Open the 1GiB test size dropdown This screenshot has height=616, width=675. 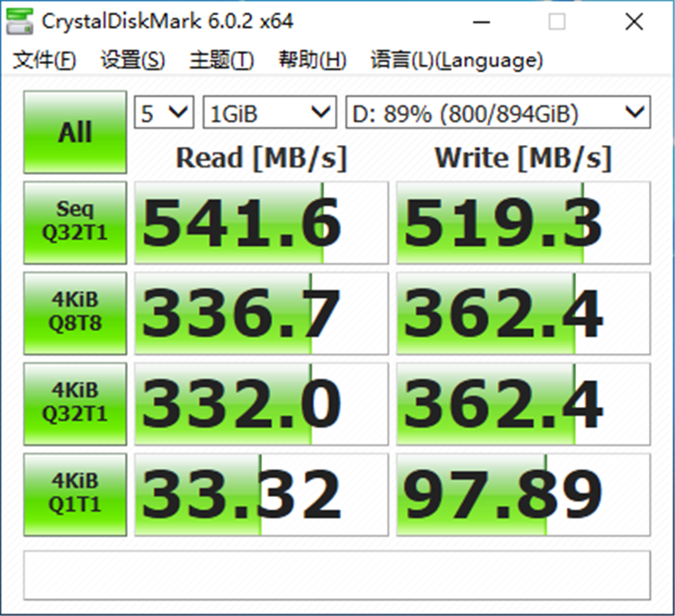269,113
